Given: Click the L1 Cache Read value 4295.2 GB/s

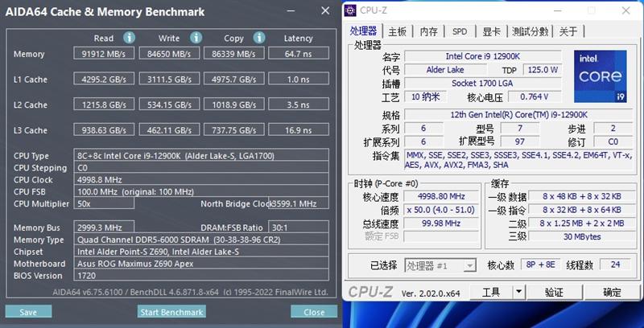Looking at the screenshot, I should tap(104, 79).
